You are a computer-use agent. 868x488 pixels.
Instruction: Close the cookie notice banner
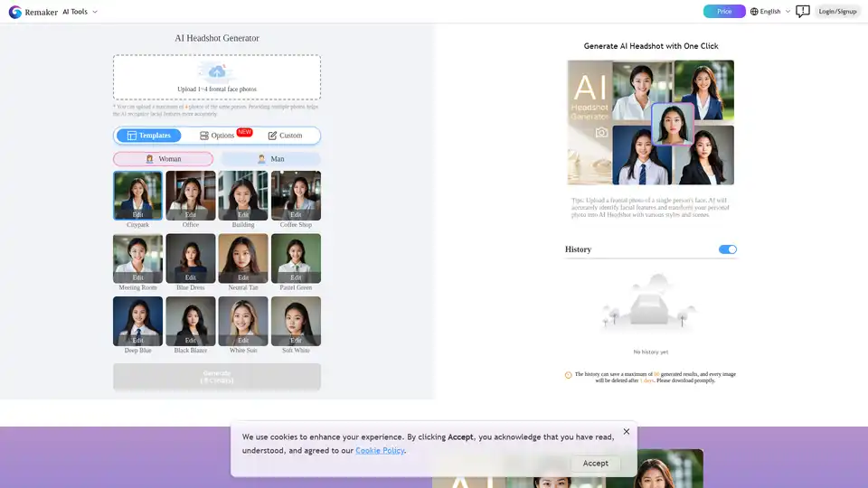tap(626, 432)
